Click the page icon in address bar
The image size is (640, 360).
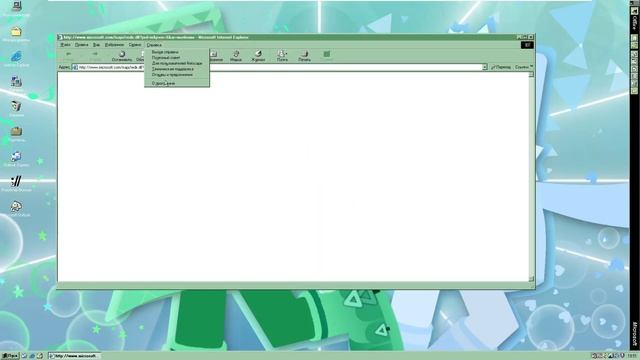click(x=75, y=67)
